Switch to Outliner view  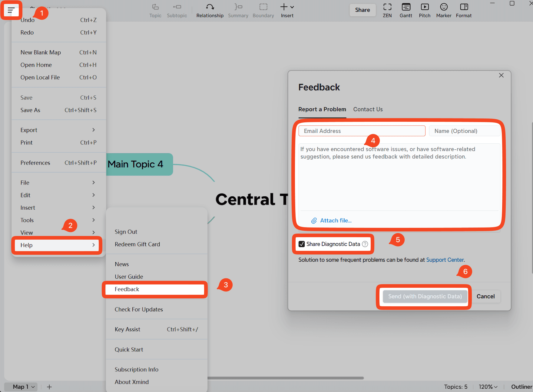[521, 387]
